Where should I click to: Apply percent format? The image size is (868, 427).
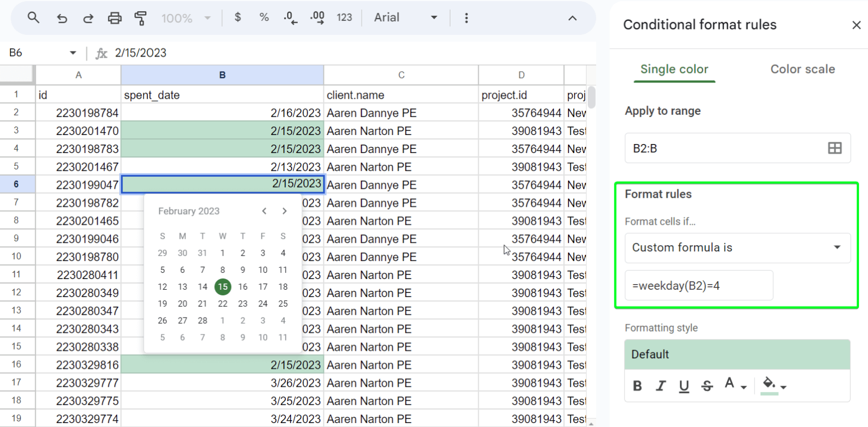pyautogui.click(x=264, y=18)
